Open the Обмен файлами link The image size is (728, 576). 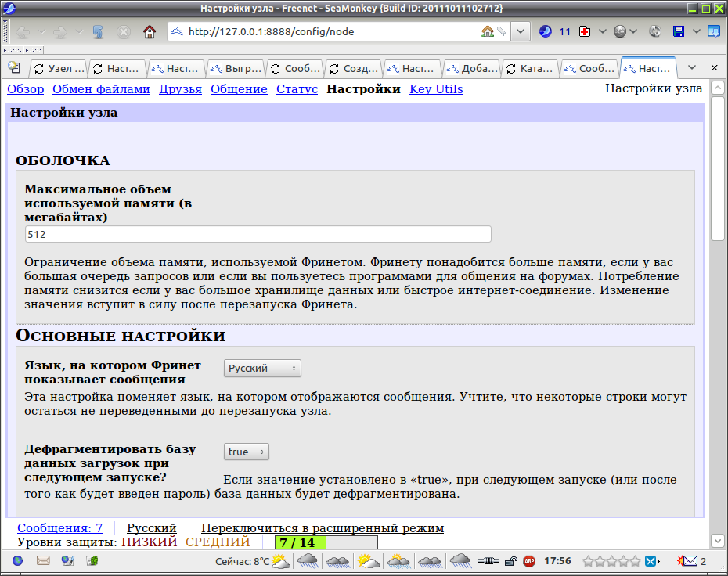tap(101, 89)
